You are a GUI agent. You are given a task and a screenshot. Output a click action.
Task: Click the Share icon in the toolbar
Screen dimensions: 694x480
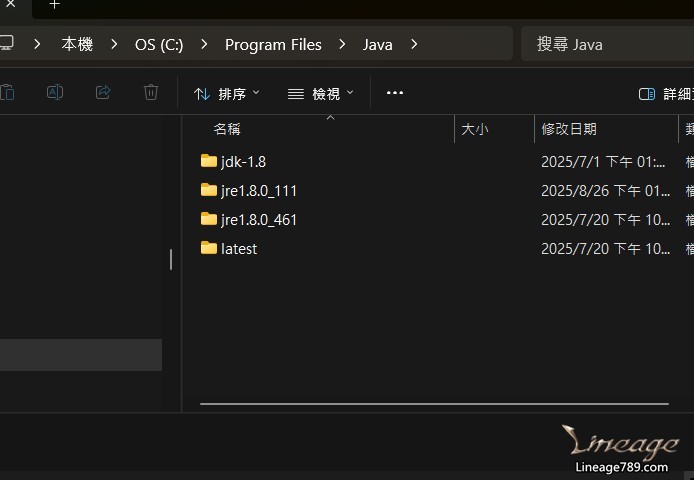click(103, 93)
